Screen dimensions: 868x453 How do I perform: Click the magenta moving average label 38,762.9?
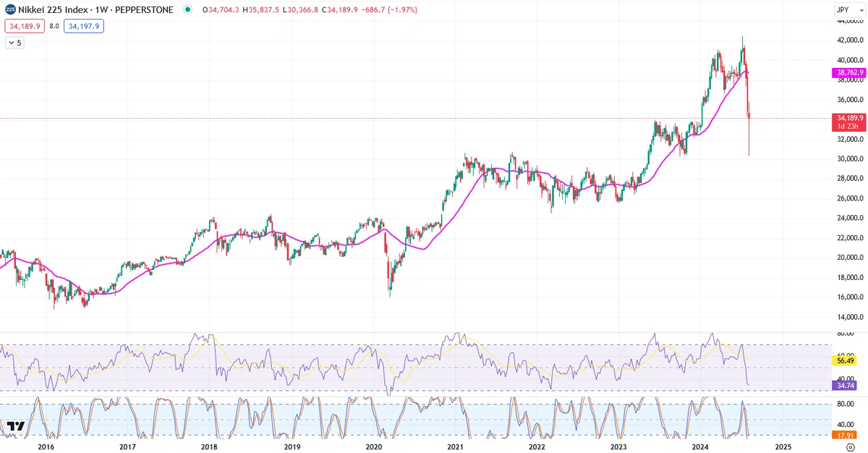[x=848, y=73]
